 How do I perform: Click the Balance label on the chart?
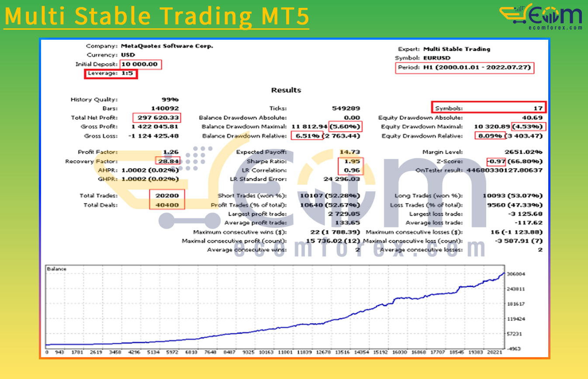(56, 269)
